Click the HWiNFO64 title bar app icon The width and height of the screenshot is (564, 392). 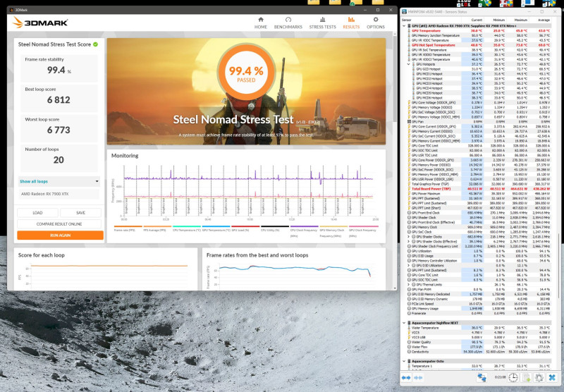[x=404, y=12]
